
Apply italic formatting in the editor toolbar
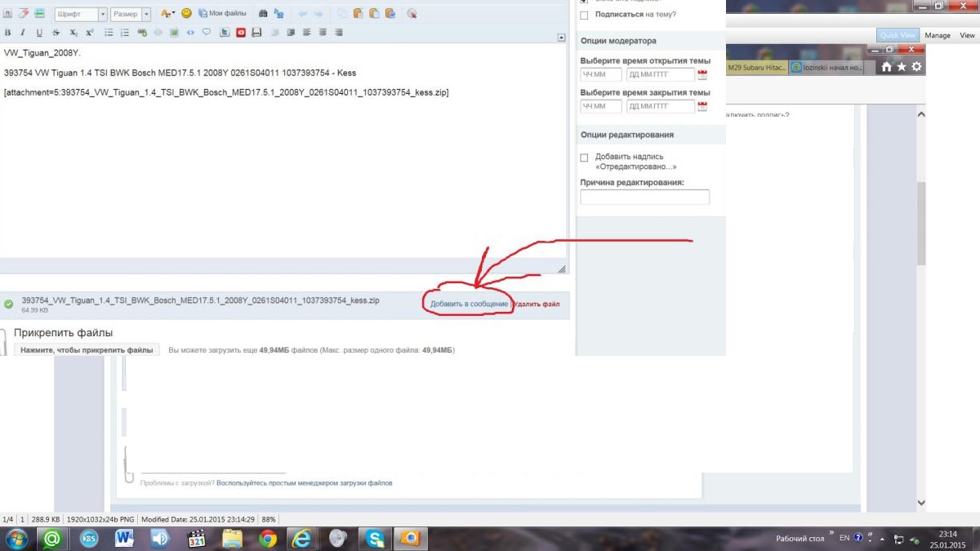pyautogui.click(x=23, y=33)
